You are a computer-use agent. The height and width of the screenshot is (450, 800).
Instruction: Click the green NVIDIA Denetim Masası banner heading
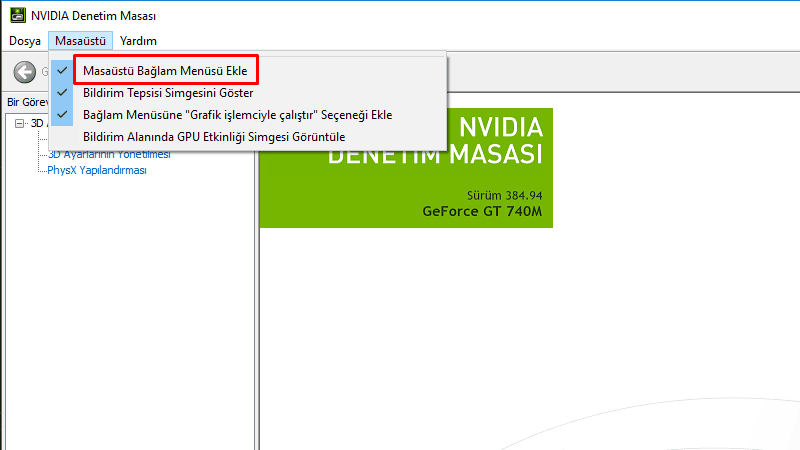[x=435, y=141]
